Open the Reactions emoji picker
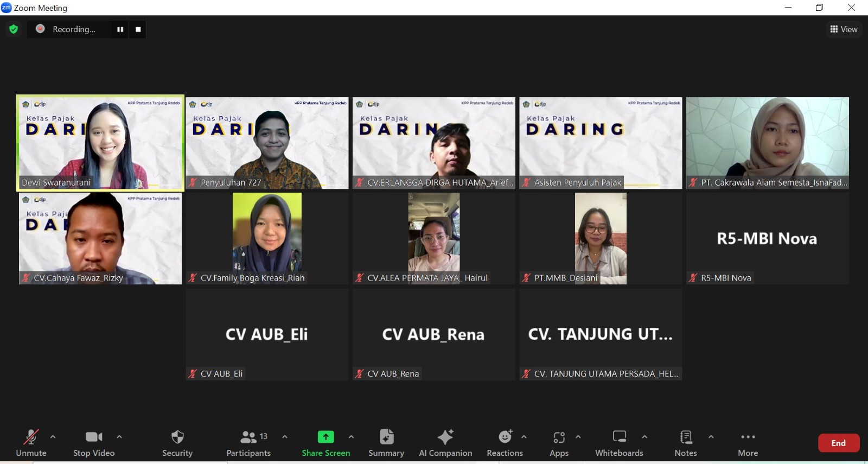The image size is (868, 464). (505, 443)
